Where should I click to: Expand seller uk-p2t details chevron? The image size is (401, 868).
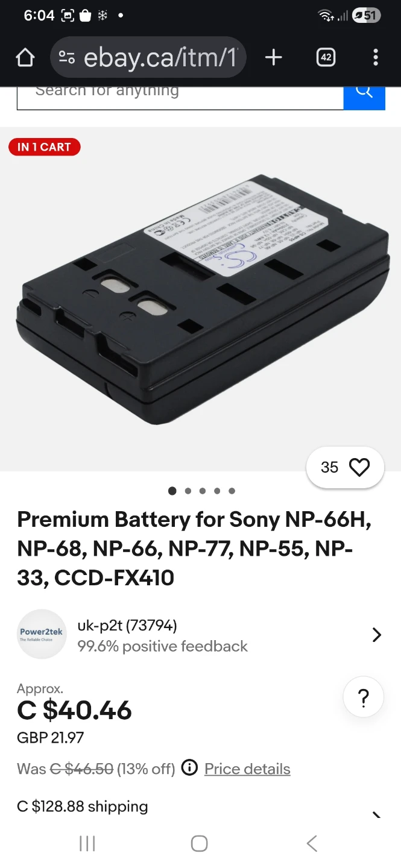pos(376,635)
